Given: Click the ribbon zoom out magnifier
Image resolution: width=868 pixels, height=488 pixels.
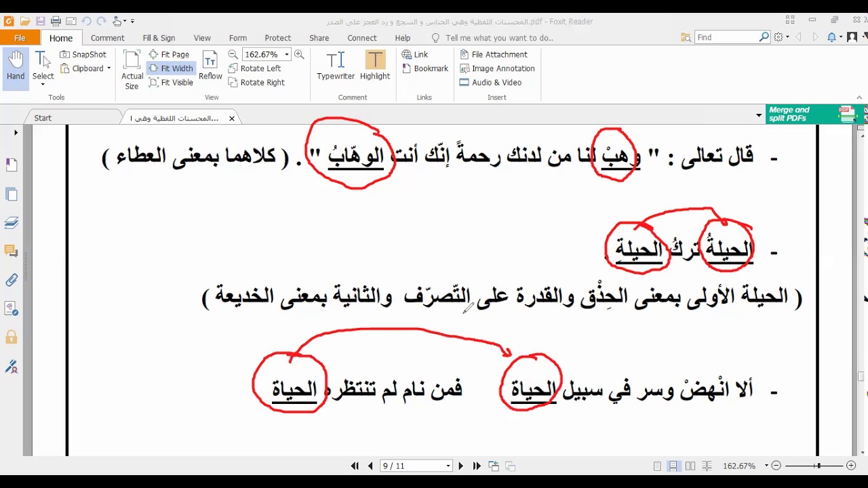Looking at the screenshot, I should pyautogui.click(x=233, y=54).
